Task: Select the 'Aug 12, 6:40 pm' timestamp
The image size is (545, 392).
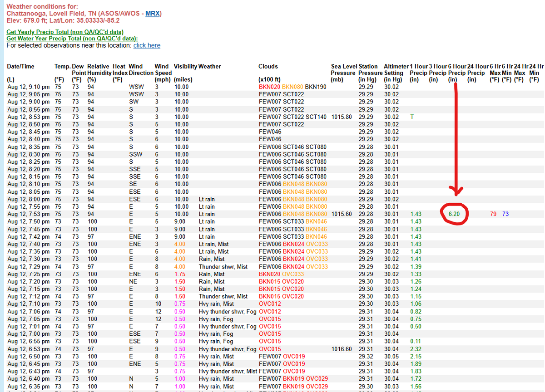Action: tap(29, 378)
